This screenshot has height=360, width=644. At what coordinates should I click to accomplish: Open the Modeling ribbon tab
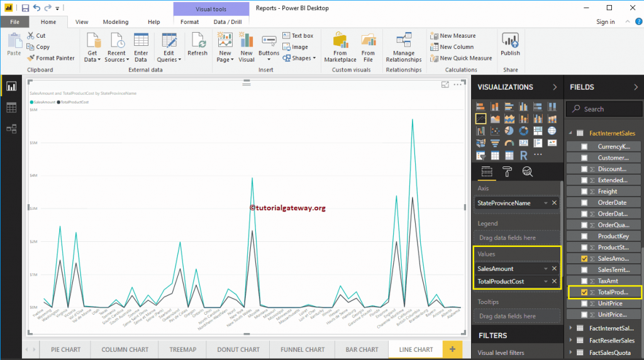click(x=115, y=22)
